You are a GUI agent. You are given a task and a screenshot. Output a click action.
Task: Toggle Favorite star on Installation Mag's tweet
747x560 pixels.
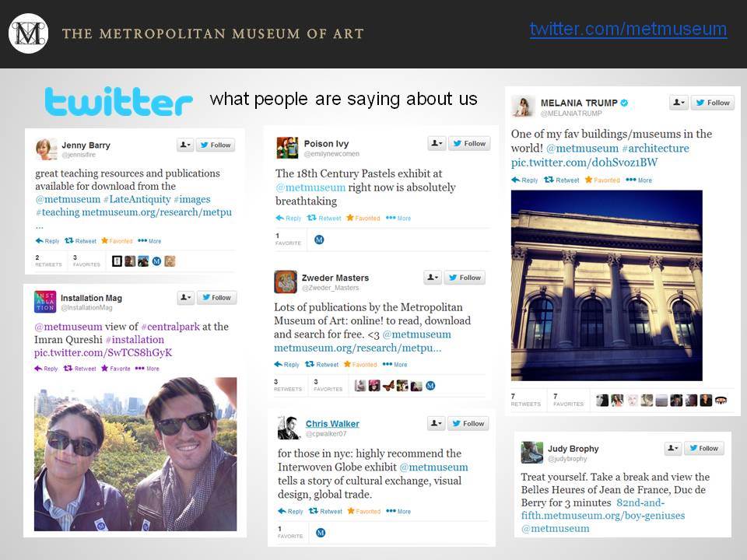(116, 369)
